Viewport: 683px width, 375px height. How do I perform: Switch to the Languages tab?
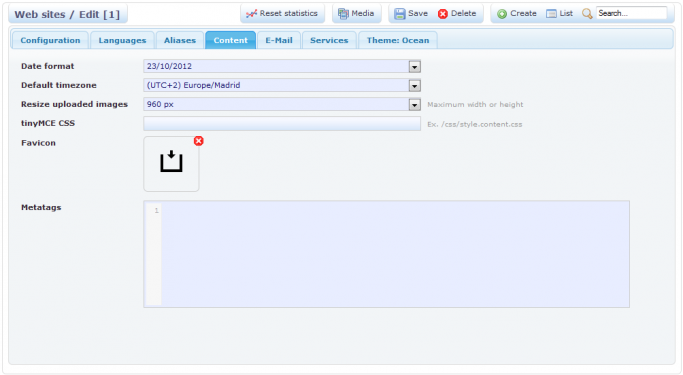click(x=122, y=40)
